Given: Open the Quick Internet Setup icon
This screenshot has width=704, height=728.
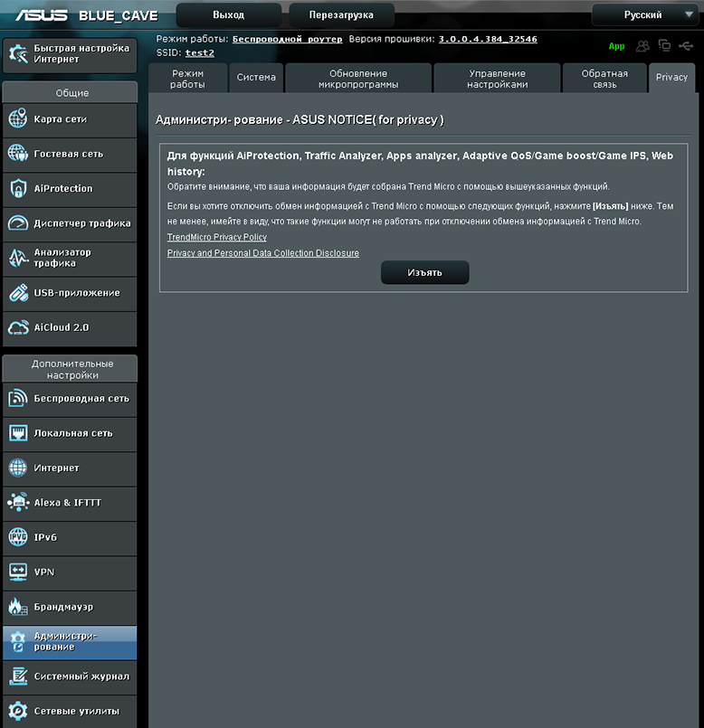Looking at the screenshot, I should [19, 54].
